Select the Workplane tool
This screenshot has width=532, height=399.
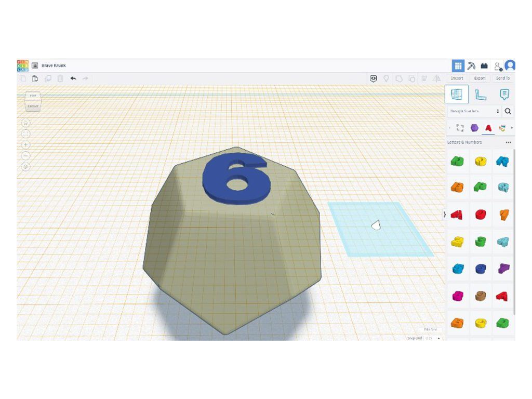point(457,95)
